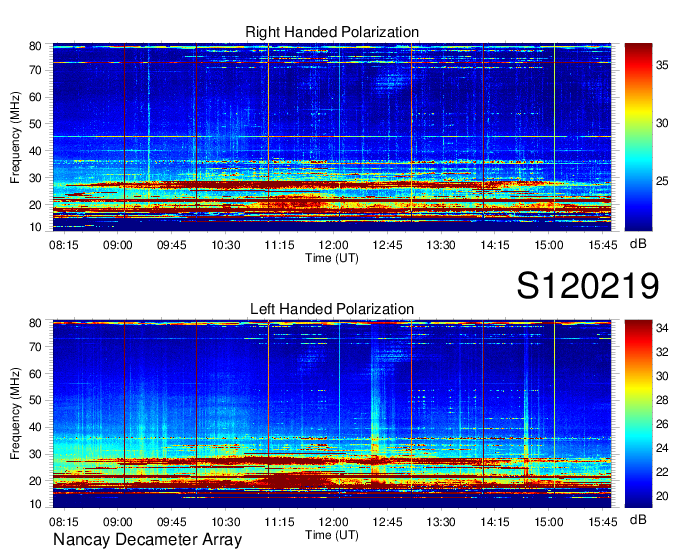Viewport: 680px width, 552px height.
Task: Click 24 on Left Handed color bar scale
Action: [662, 448]
